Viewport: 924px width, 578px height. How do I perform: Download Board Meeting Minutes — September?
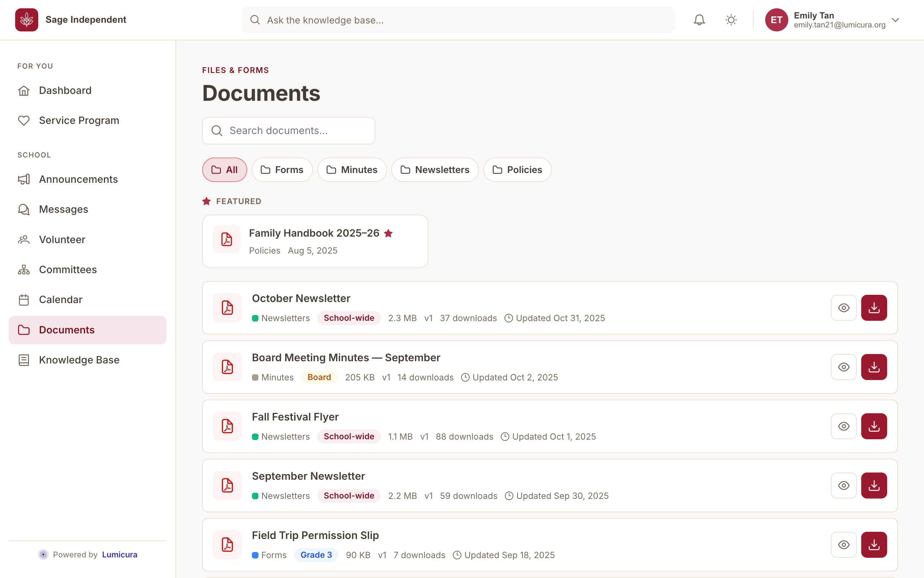tap(874, 367)
